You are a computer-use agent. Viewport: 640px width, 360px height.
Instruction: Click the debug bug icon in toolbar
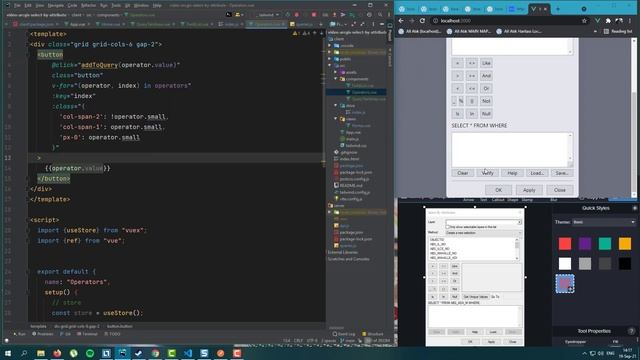pos(296,15)
